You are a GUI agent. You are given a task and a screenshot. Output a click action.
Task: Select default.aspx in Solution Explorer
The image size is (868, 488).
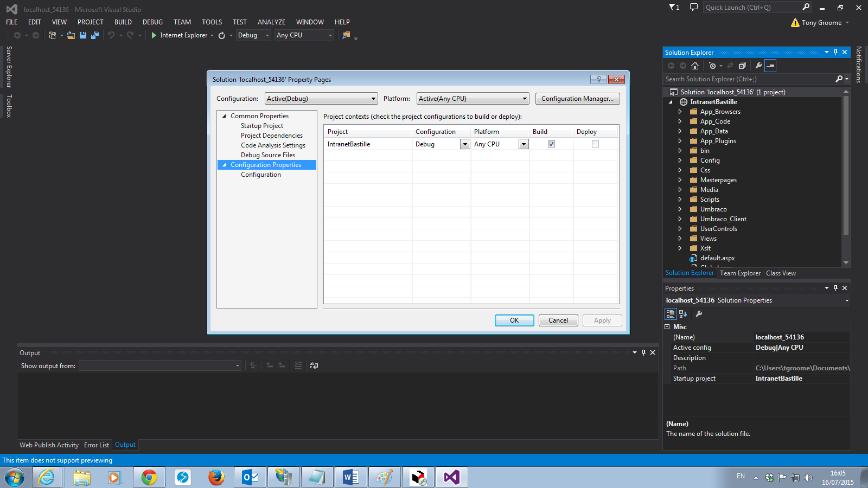tap(717, 258)
